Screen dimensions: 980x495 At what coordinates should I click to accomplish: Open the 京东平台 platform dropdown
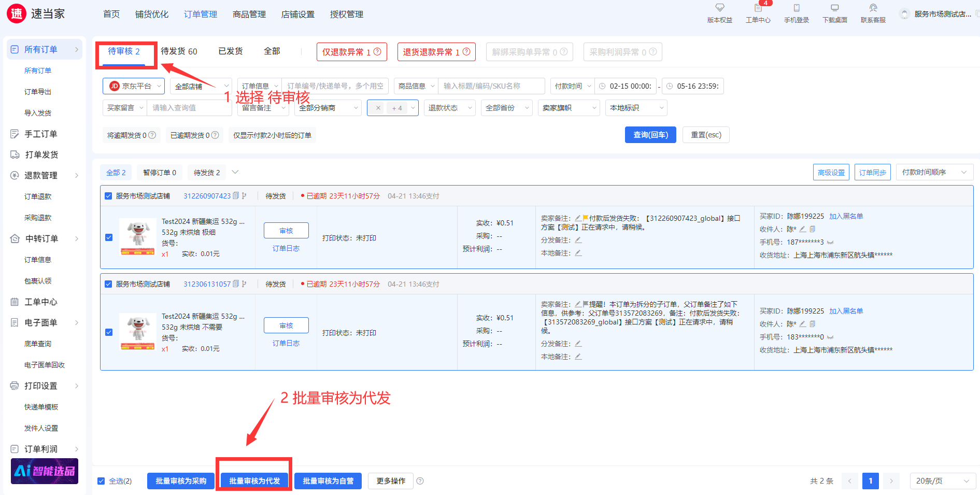click(x=134, y=86)
